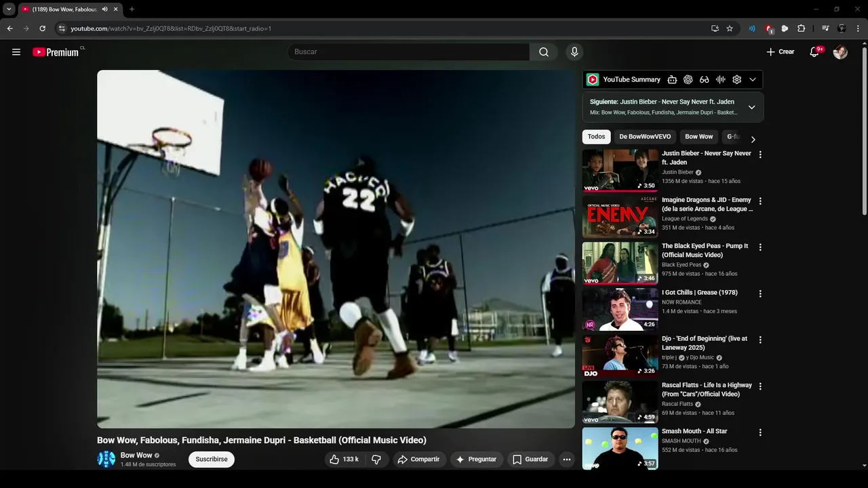Open options menu for Life Is a Highway
This screenshot has width=868, height=488.
[x=760, y=386]
